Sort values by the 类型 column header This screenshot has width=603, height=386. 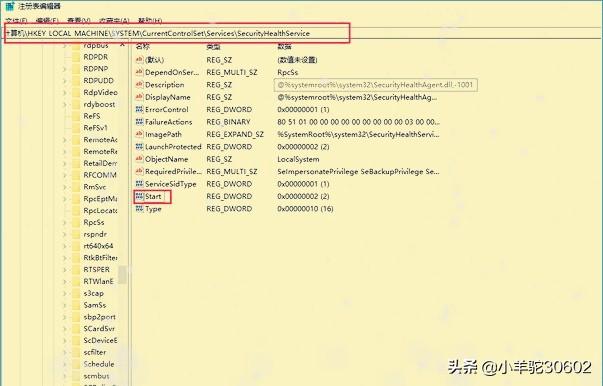[x=213, y=47]
